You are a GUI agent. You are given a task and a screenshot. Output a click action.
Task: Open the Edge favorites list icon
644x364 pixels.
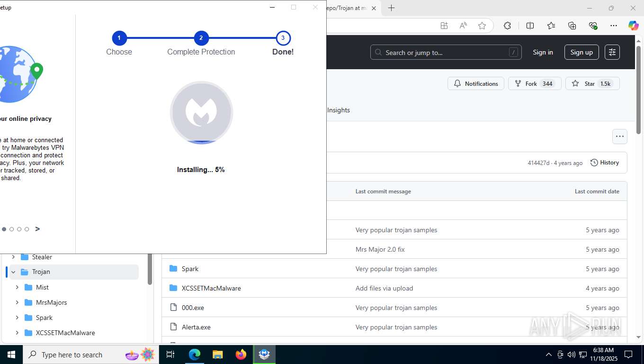click(551, 26)
